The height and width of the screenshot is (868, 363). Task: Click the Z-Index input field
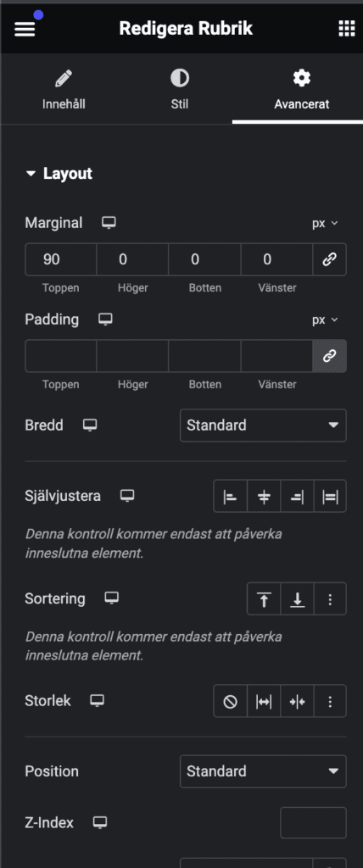pyautogui.click(x=313, y=823)
